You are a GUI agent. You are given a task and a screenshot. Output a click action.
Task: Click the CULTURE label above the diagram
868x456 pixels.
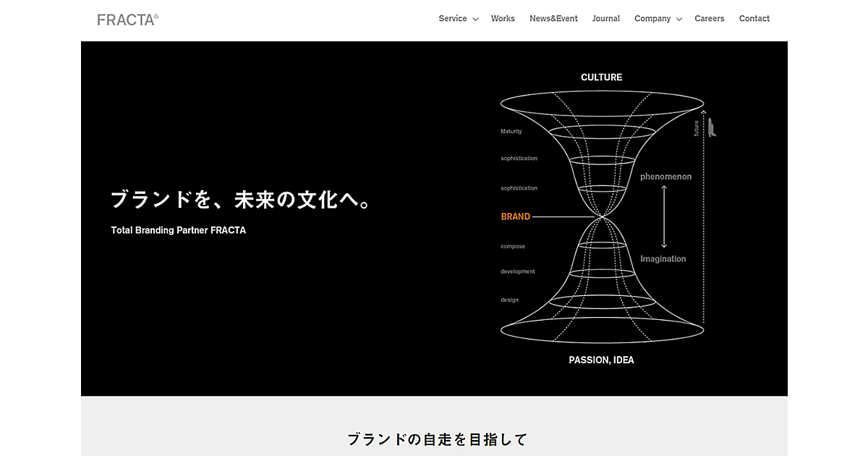(601, 77)
